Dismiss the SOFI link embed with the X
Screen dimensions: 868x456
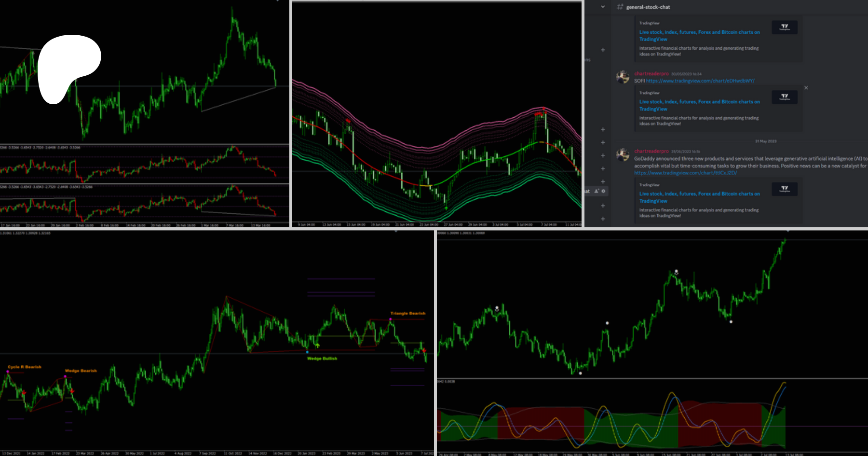(806, 88)
